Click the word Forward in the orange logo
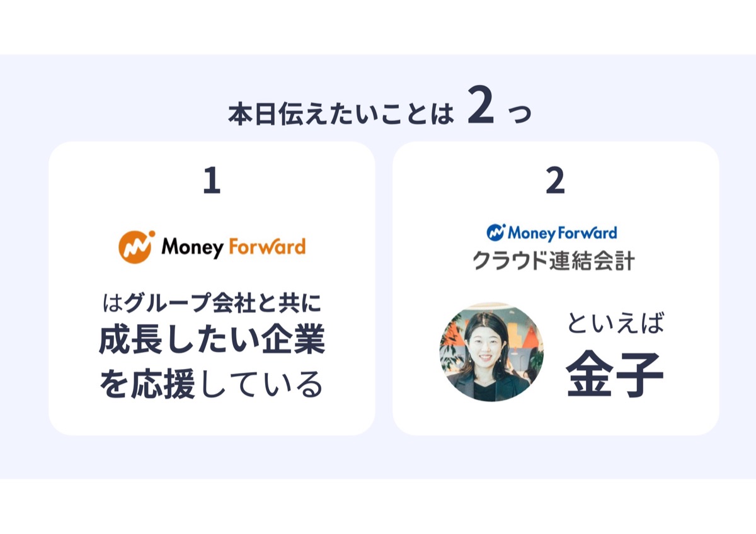756x534 pixels. click(x=268, y=246)
